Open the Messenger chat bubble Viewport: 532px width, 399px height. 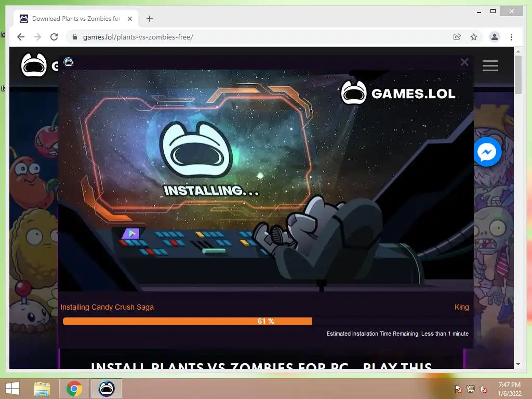point(487,152)
